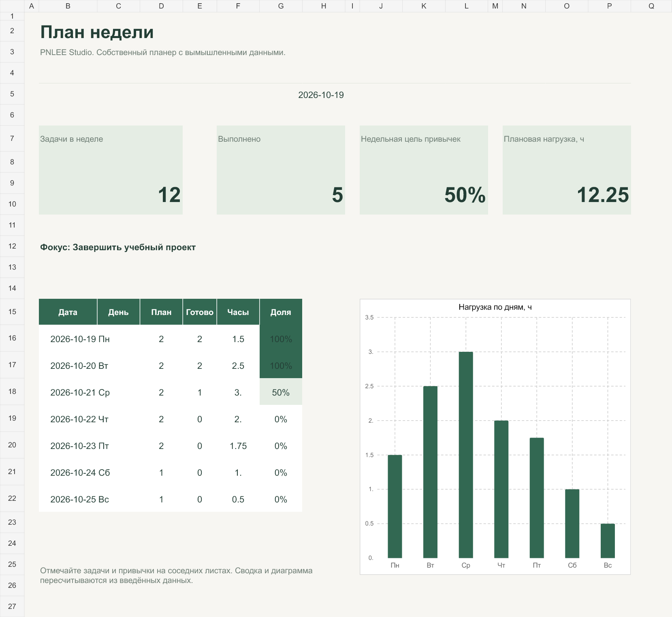Click the chart title 'Нагрузка по дням, ч'
This screenshot has width=672, height=617.
pos(495,307)
